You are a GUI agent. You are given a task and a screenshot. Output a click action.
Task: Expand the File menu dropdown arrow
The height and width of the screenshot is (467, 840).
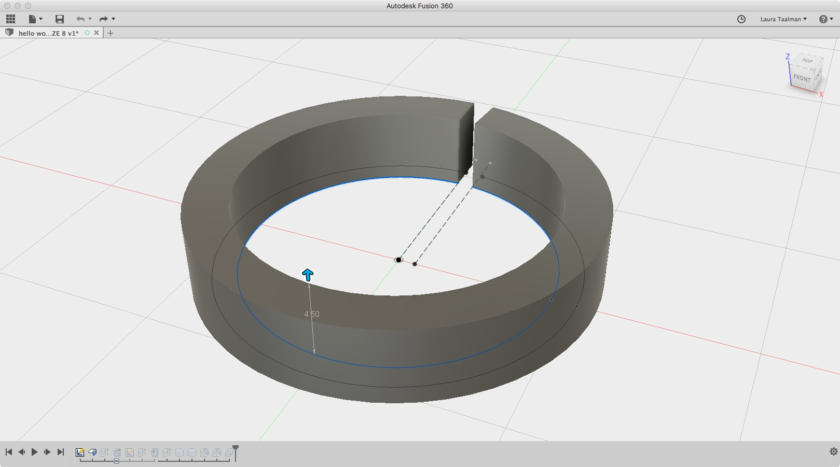click(41, 19)
